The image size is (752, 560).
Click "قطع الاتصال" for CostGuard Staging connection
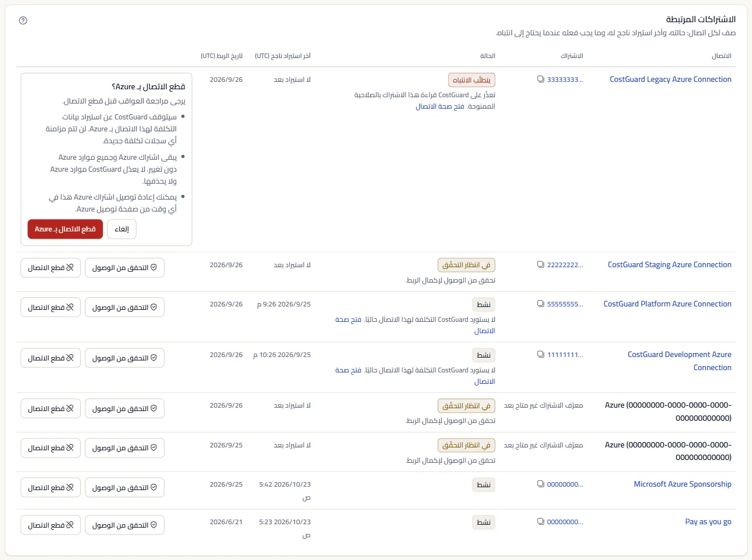[51, 268]
